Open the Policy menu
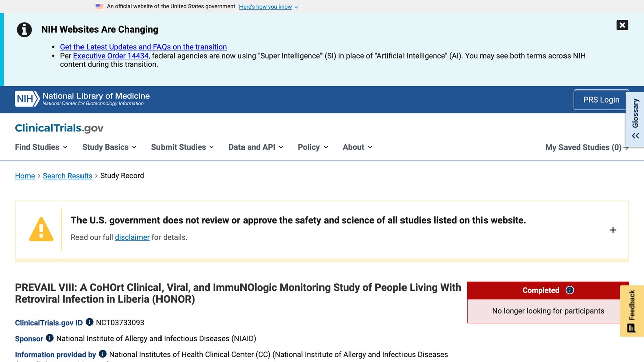The height and width of the screenshot is (362, 644). pyautogui.click(x=313, y=147)
